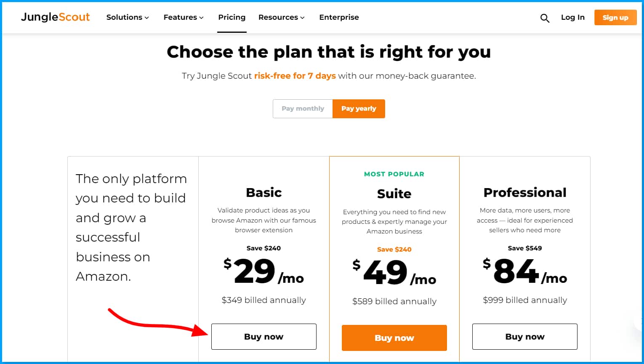Click the JungleScout logo
The image size is (644, 364).
click(x=56, y=17)
